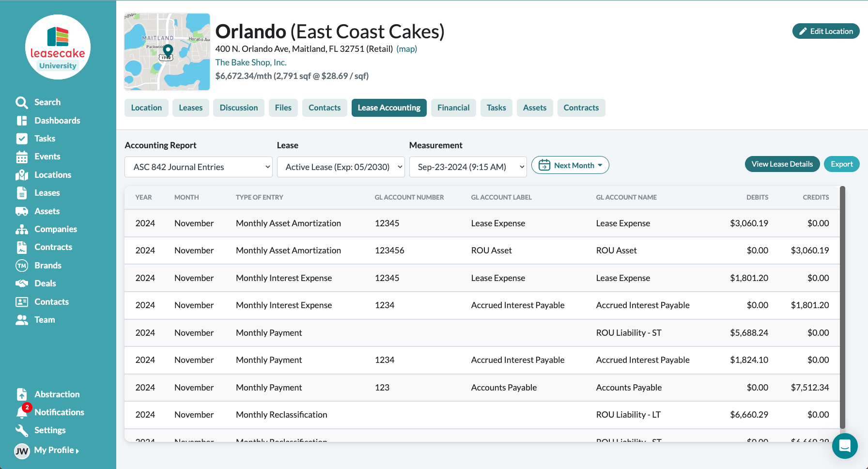
Task: Click the location map thumbnail
Action: tap(167, 52)
